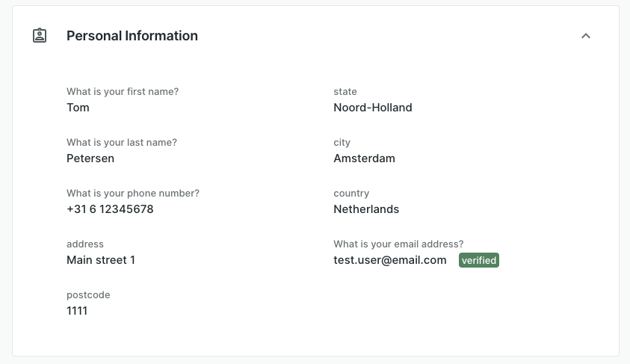
Task: Click the 'What is your phone number?' label
Action: (x=133, y=194)
